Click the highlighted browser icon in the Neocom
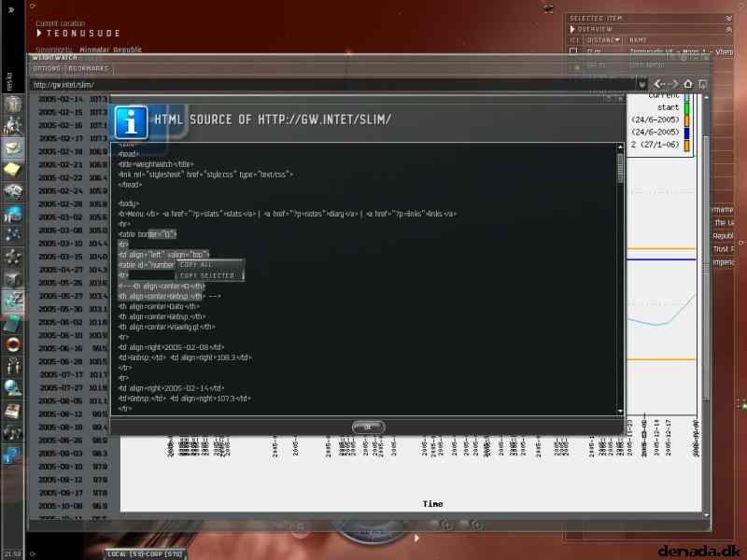The image size is (747, 560). [13, 301]
